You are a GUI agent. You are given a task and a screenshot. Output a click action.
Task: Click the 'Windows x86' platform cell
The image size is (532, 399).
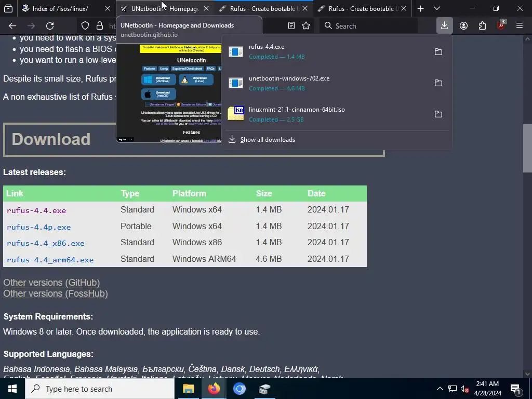point(197,242)
